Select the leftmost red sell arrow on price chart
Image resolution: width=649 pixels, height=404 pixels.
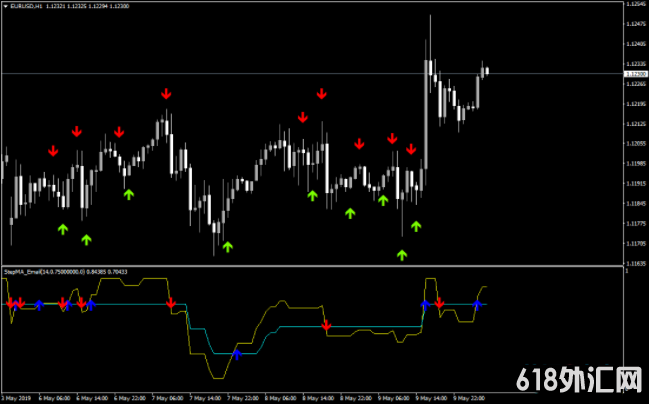53,151
